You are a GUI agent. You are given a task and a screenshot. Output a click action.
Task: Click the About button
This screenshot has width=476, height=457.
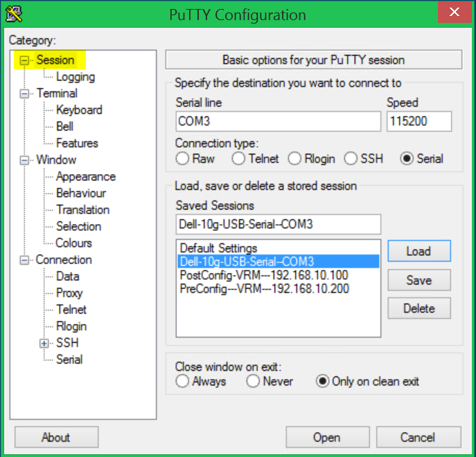point(56,438)
